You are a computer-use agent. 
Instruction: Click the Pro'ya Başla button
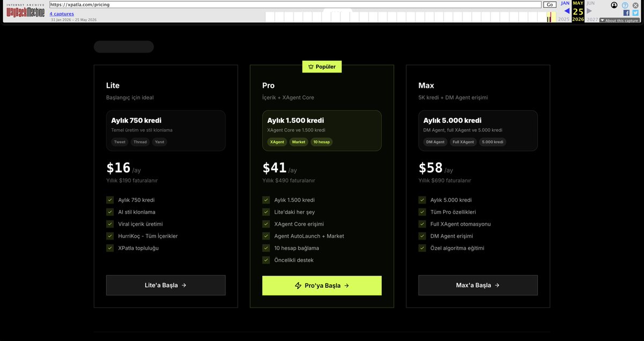[322, 286]
